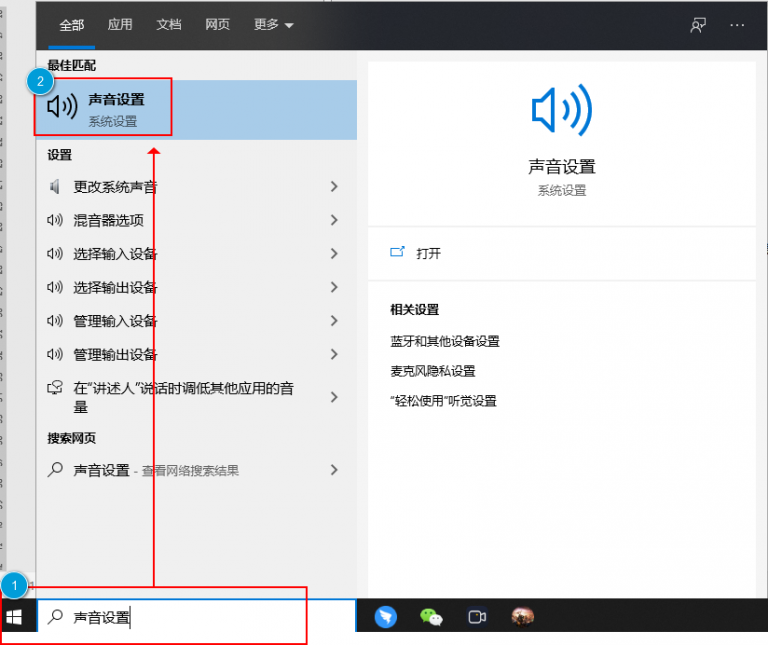Image resolution: width=768 pixels, height=645 pixels.
Task: Expand the 更改系统声音 result chevron
Action: [x=334, y=187]
